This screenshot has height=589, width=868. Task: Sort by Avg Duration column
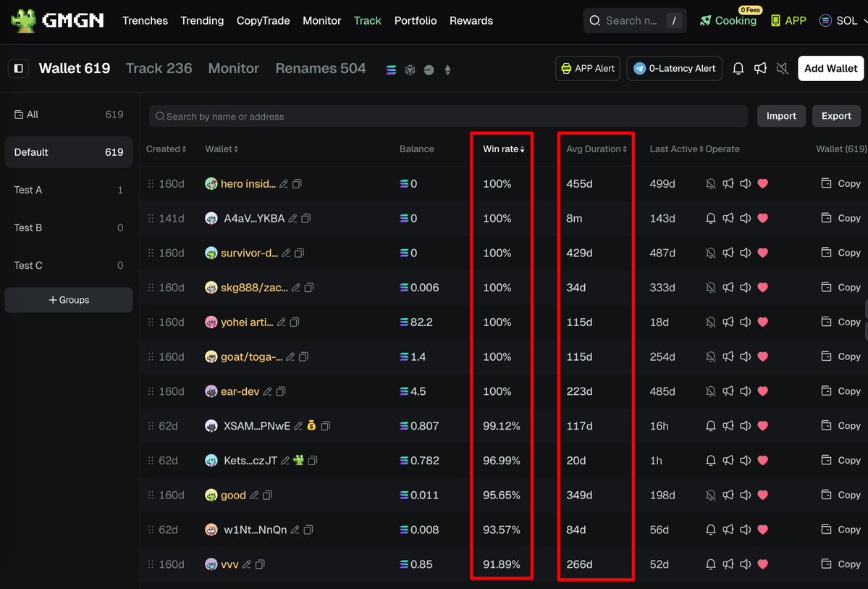coord(597,149)
